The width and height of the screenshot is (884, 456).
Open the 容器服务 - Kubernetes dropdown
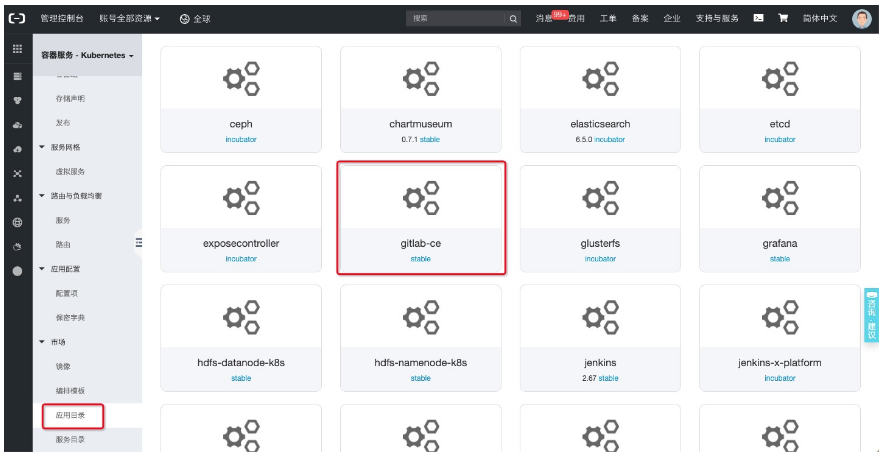tap(87, 56)
